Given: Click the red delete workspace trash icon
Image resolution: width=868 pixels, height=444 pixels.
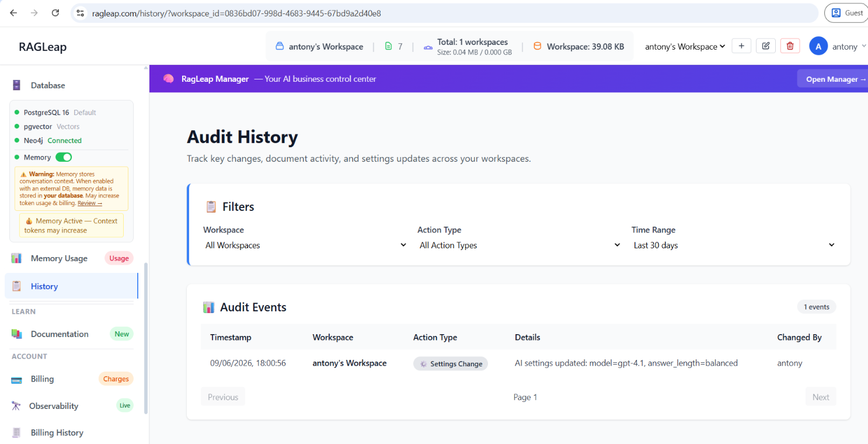Looking at the screenshot, I should pyautogui.click(x=790, y=46).
